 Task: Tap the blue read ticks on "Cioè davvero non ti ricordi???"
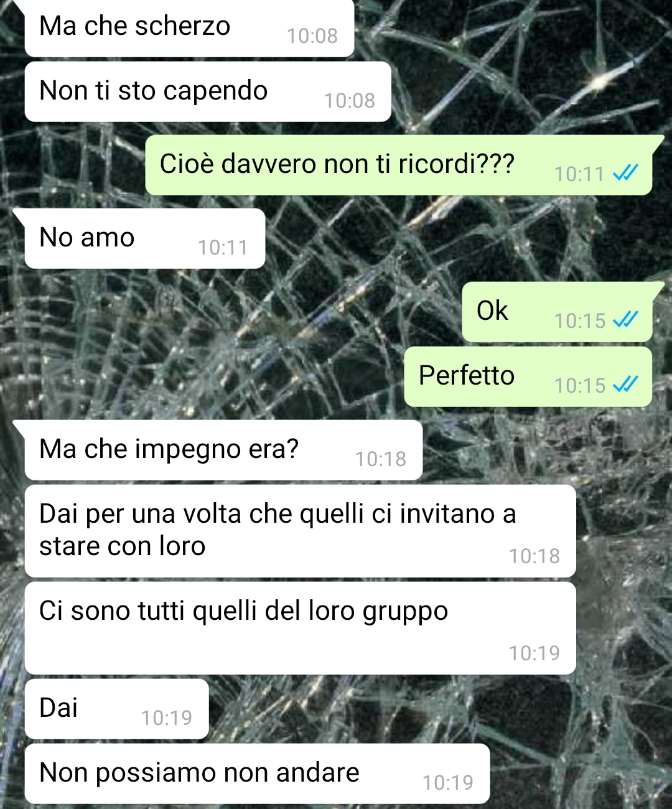[x=625, y=172]
